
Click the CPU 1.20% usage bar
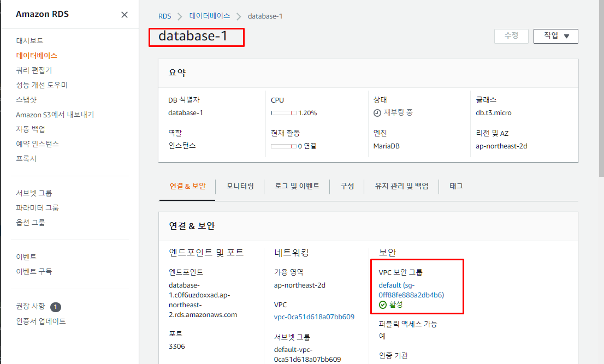coord(283,113)
